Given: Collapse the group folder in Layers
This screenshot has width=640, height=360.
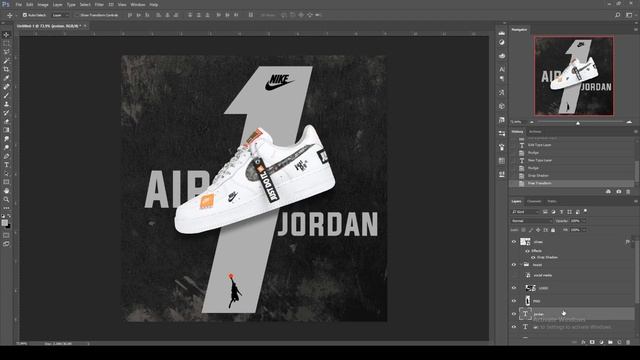Looking at the screenshot, I should (x=521, y=264).
